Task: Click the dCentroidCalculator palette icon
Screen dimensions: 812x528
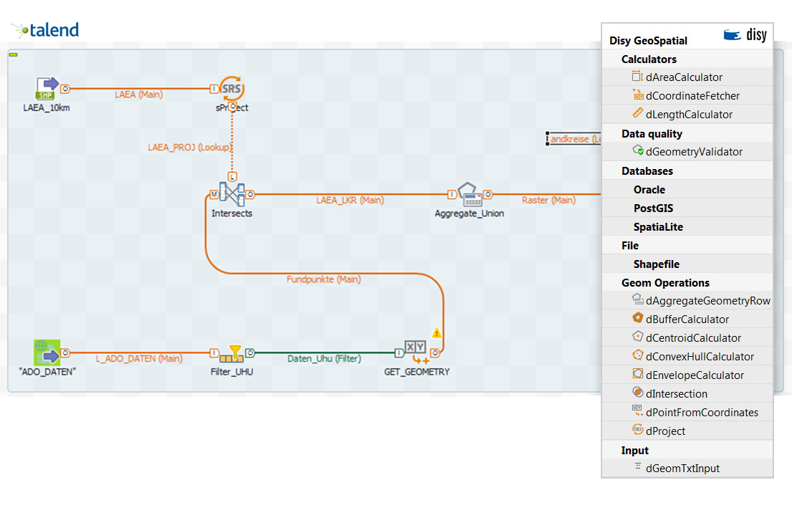Action: coord(638,336)
